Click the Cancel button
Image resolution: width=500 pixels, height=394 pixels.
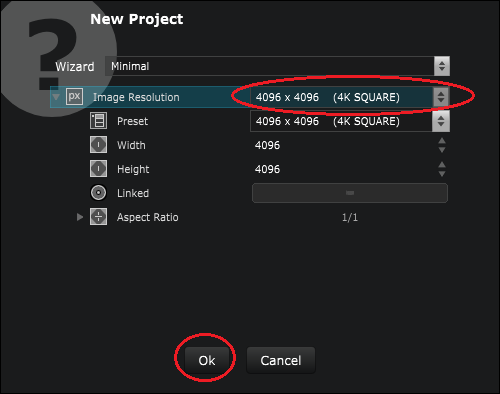click(x=281, y=360)
